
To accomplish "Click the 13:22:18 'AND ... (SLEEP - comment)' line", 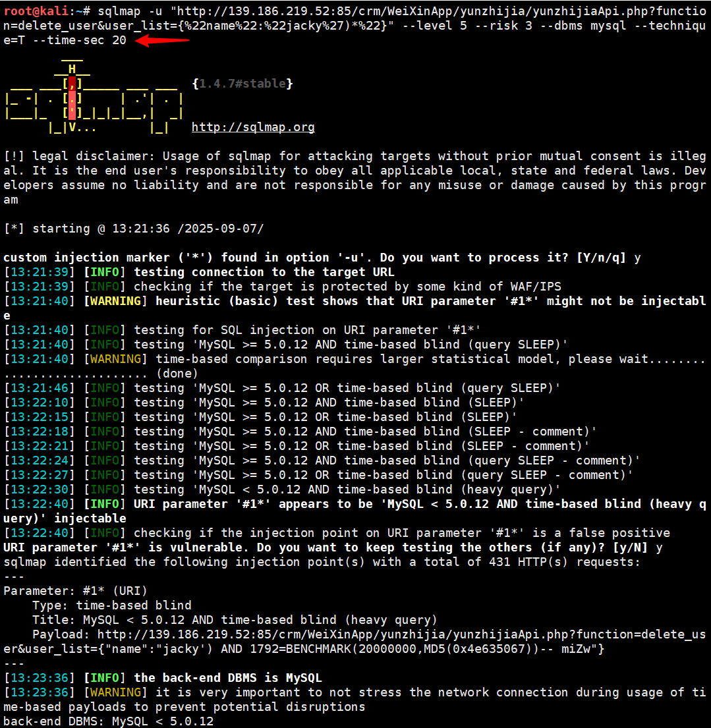I will click(300, 432).
